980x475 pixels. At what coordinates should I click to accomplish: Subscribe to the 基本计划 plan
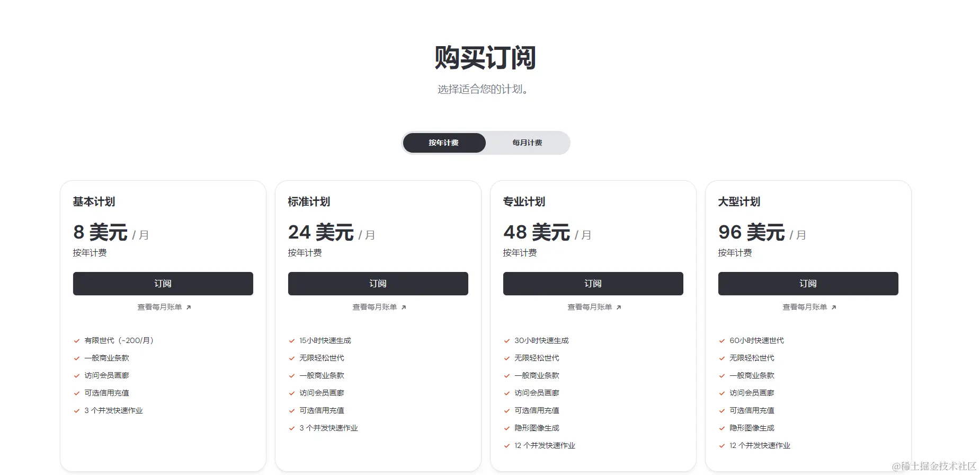click(163, 284)
